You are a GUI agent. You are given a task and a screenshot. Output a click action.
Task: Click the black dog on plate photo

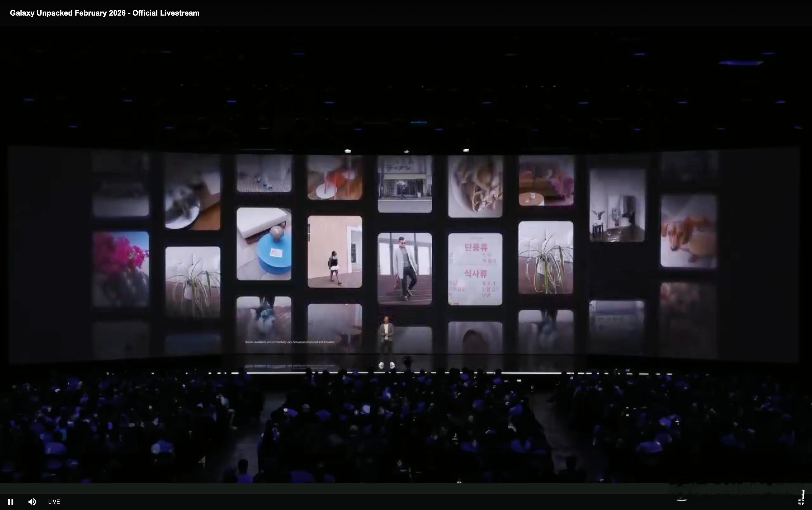point(193,193)
